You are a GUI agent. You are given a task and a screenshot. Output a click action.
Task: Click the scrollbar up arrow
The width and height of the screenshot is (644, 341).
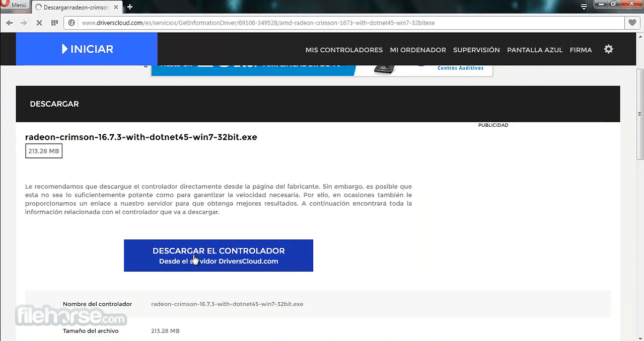coord(640,36)
